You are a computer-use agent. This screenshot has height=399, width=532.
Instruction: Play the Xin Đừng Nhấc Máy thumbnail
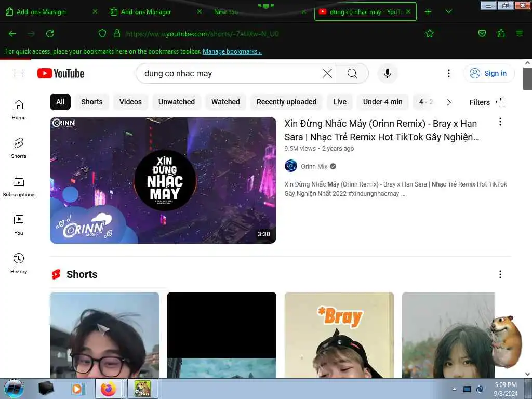(163, 180)
